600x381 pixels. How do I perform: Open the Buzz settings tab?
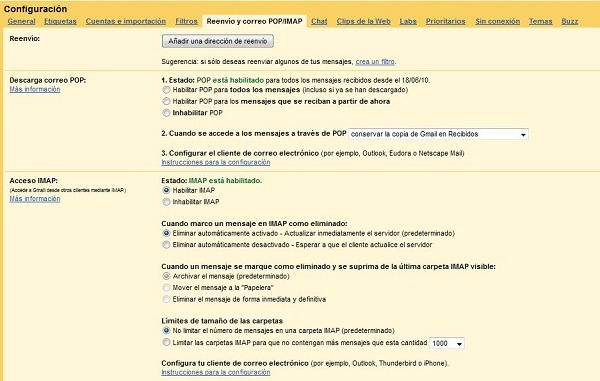569,21
